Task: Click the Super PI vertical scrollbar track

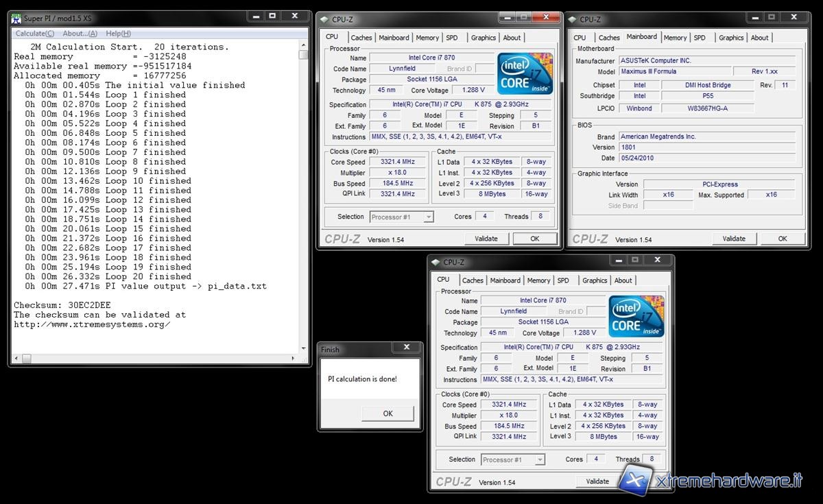Action: (303, 206)
